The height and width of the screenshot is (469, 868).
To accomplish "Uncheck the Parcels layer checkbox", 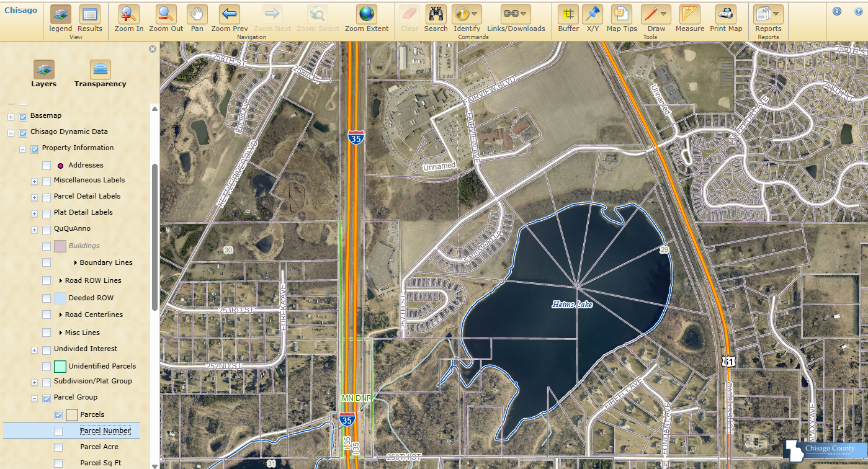I will pos(58,415).
